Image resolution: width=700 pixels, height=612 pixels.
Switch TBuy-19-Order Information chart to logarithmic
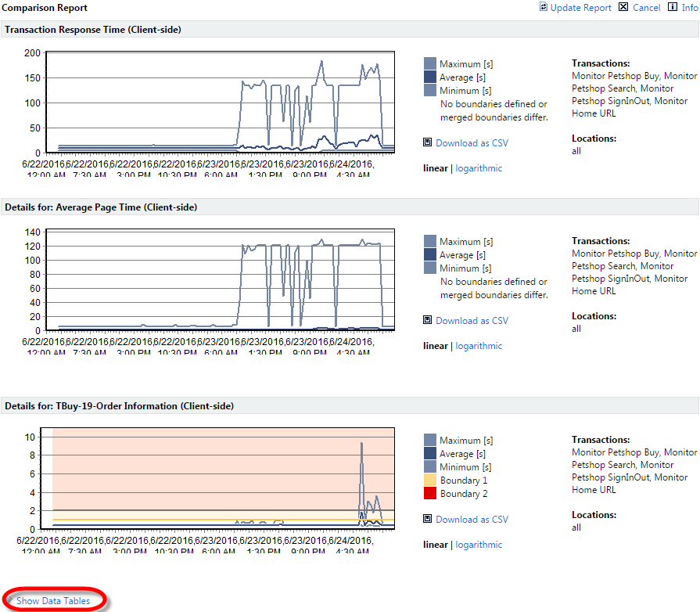[479, 545]
